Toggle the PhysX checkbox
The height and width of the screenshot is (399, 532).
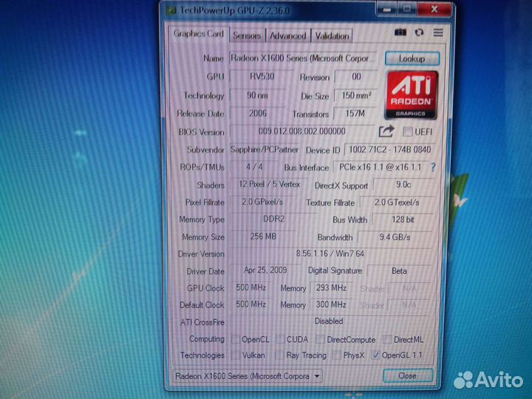[x=337, y=355]
